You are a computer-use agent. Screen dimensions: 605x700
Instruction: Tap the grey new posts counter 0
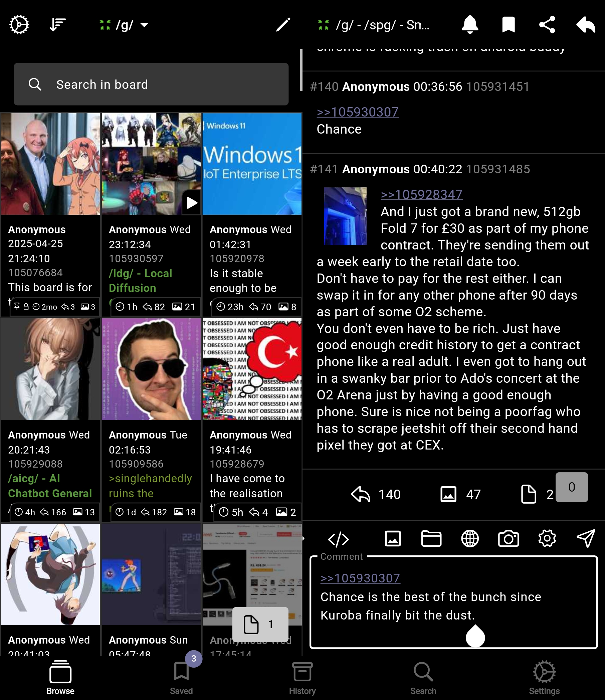572,487
